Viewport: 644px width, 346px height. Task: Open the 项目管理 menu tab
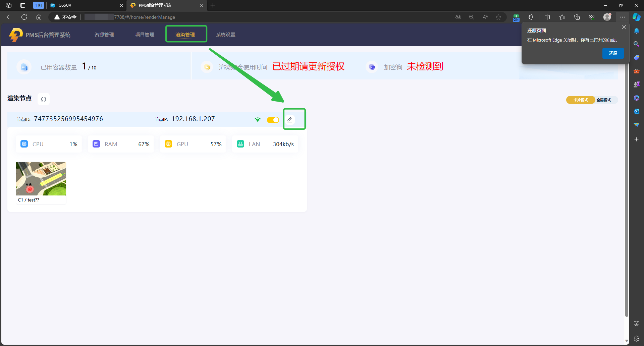(145, 35)
